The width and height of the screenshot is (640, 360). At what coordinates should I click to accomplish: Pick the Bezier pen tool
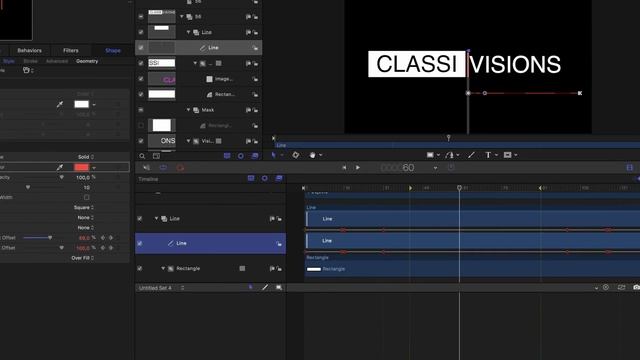click(449, 155)
